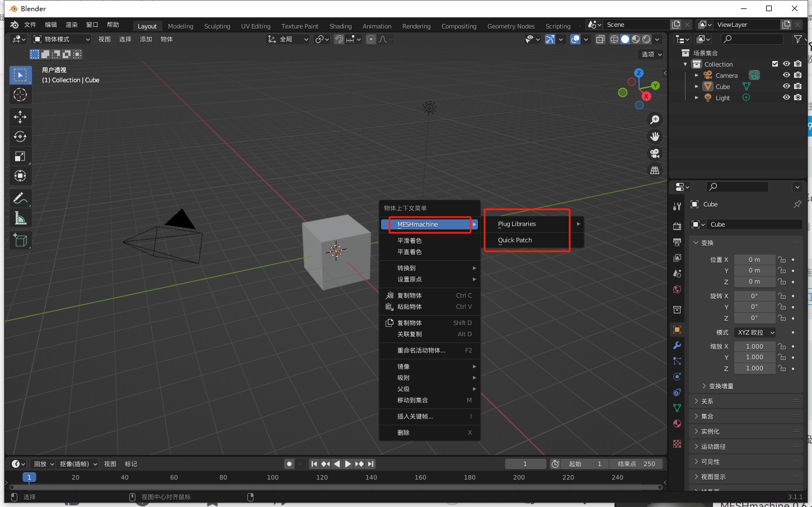812x507 pixels.
Task: Open the Object Mode dropdown
Action: (x=61, y=39)
